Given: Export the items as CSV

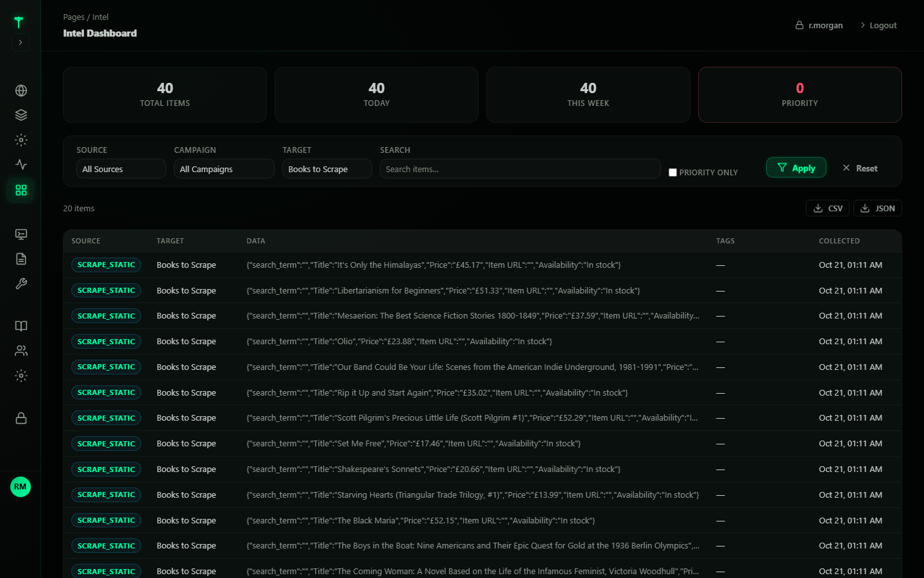Looking at the screenshot, I should (828, 208).
